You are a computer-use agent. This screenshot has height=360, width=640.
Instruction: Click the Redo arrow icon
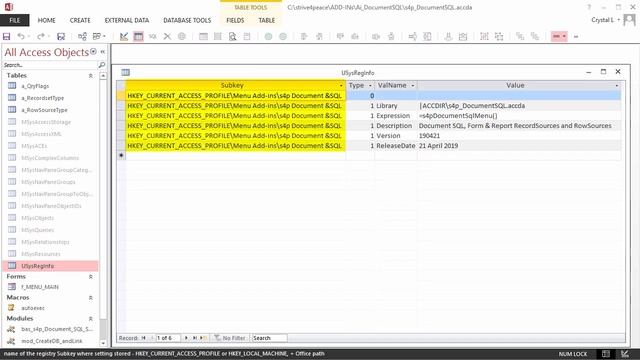tap(40, 36)
